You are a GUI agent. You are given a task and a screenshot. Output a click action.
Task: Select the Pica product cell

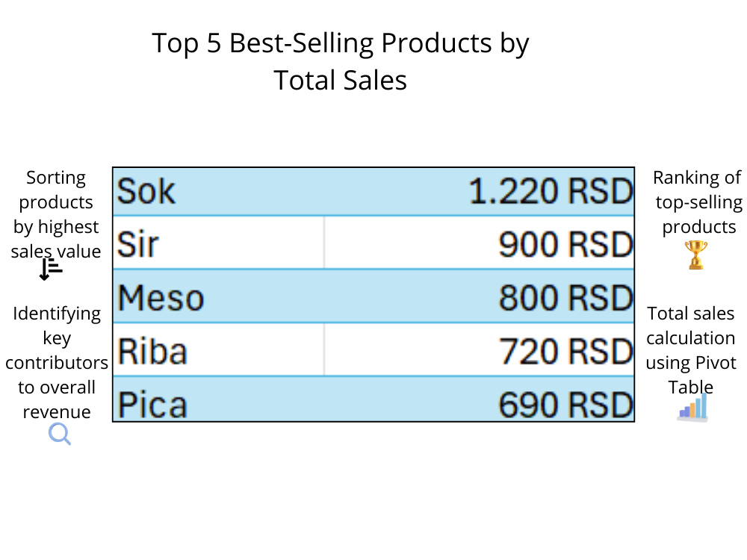coord(219,399)
